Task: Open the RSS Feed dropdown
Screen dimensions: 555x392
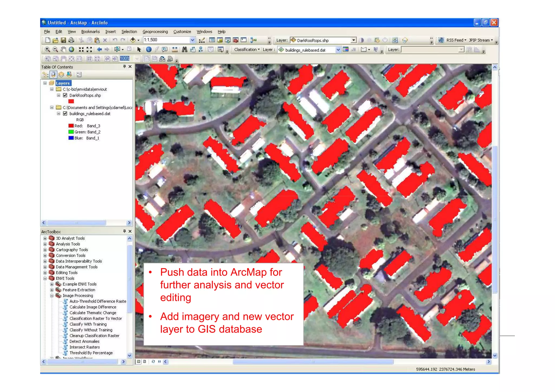Action: click(x=456, y=40)
